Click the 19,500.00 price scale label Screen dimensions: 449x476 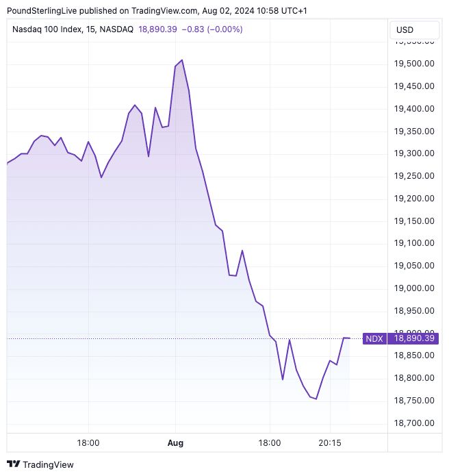pos(415,64)
